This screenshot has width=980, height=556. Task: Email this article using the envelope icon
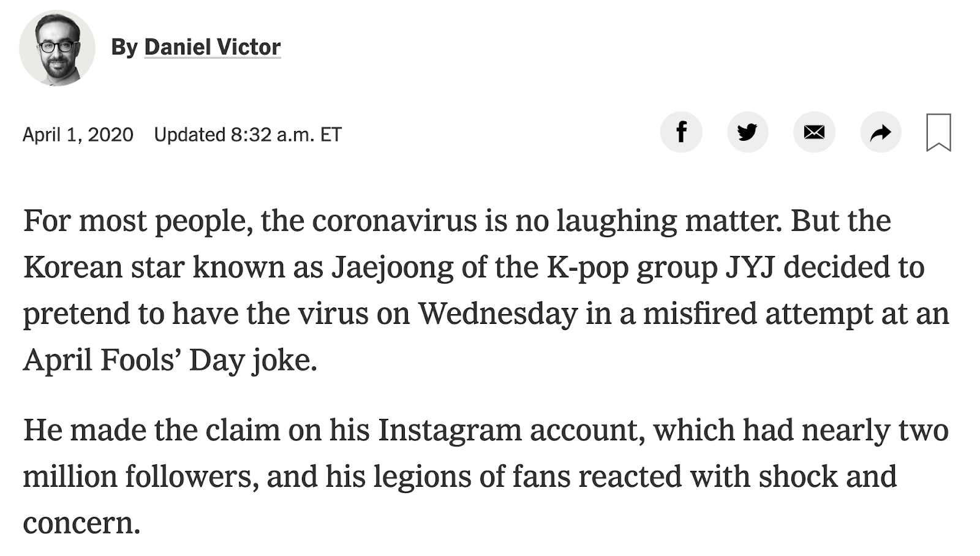[814, 132]
